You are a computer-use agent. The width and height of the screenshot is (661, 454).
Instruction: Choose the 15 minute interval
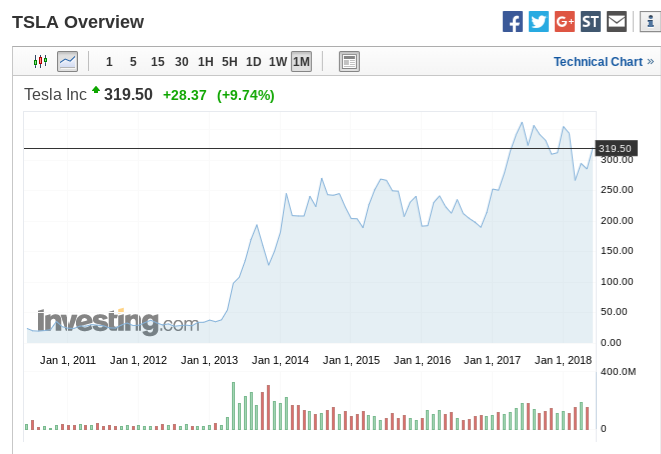pyautogui.click(x=158, y=62)
